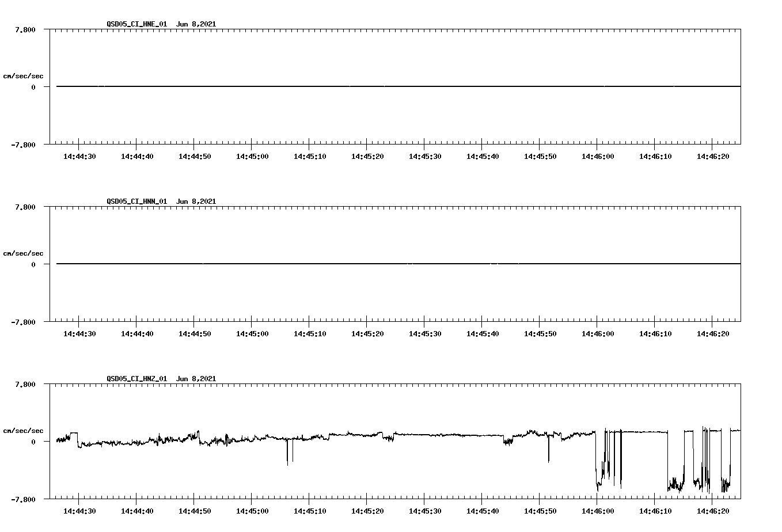This screenshot has height=532, width=782.
Task: Click the -7.800 lower limit of HNZ plot
Action: 23,499
